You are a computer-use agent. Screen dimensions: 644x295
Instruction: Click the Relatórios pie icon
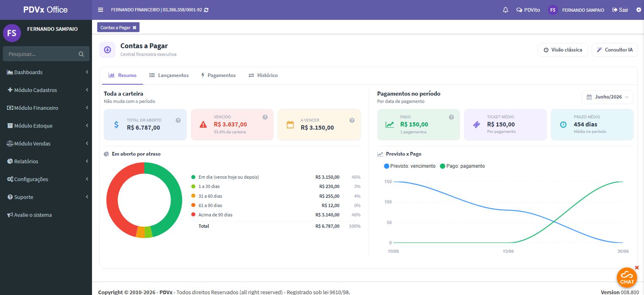coord(10,161)
